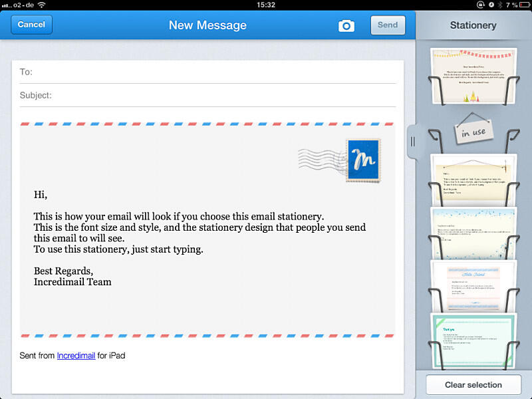Viewport: 532px width, 399px height.
Task: Tap the 'Hi,' greeting text
Action: pyautogui.click(x=41, y=194)
